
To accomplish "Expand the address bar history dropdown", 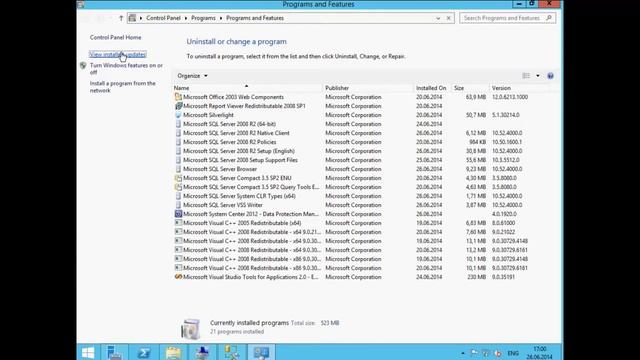I will [x=438, y=18].
